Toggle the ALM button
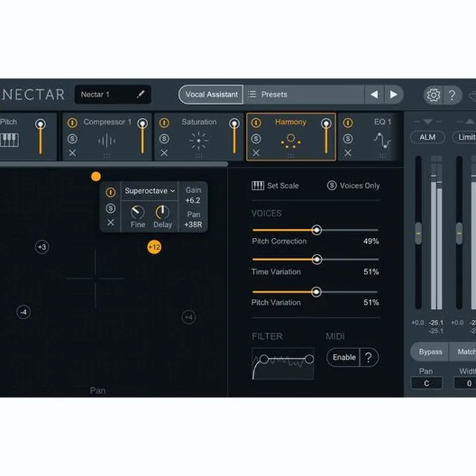476x476 pixels. pos(428,138)
